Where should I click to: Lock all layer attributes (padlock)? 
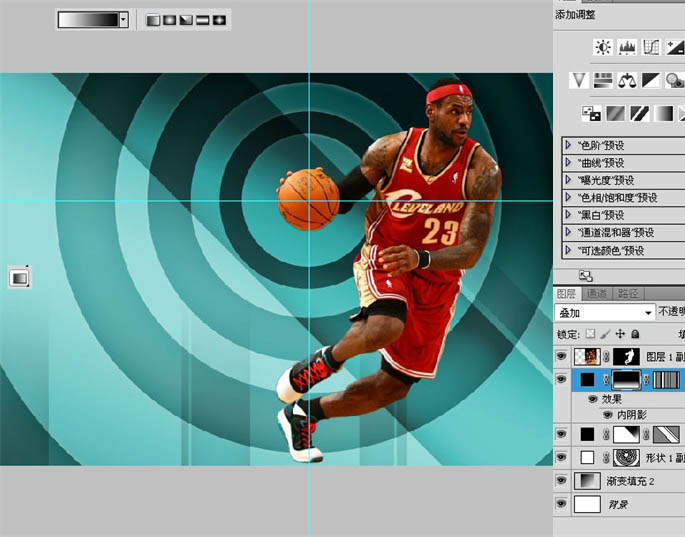pyautogui.click(x=635, y=334)
